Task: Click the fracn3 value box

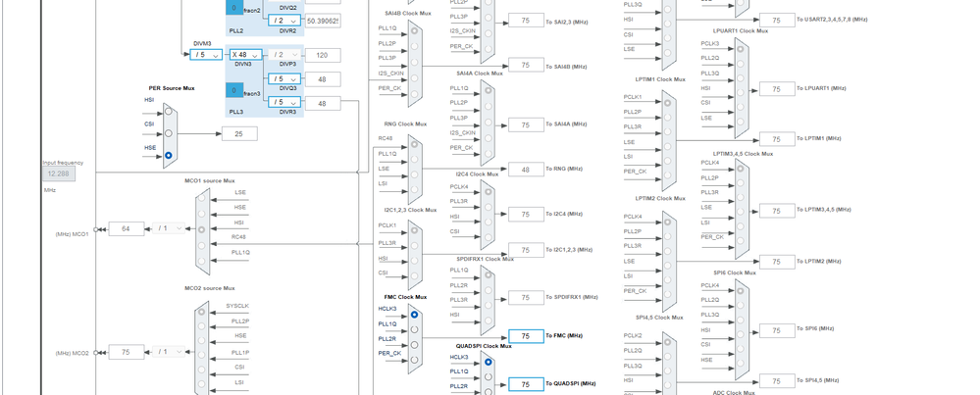Action: click(234, 90)
